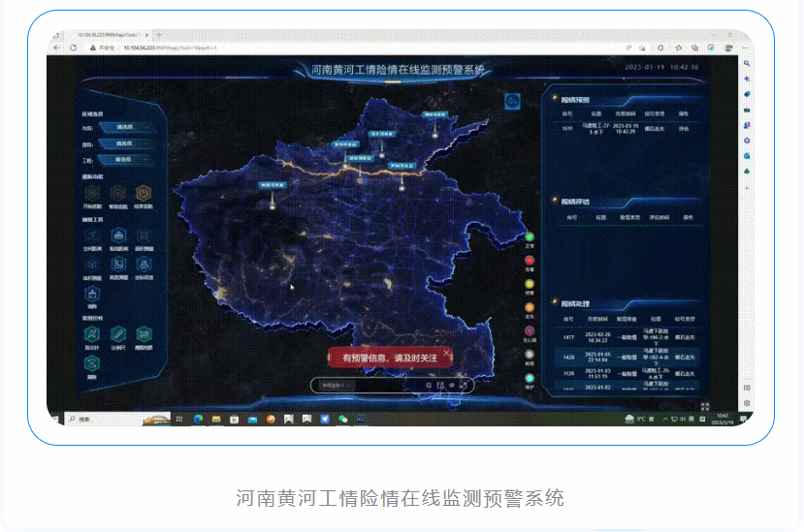
Task: Click the orange 结束巡航 power icon
Action: (x=144, y=193)
